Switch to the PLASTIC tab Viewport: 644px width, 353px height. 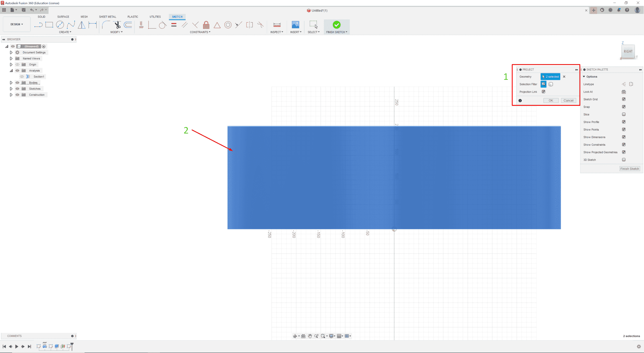click(132, 17)
